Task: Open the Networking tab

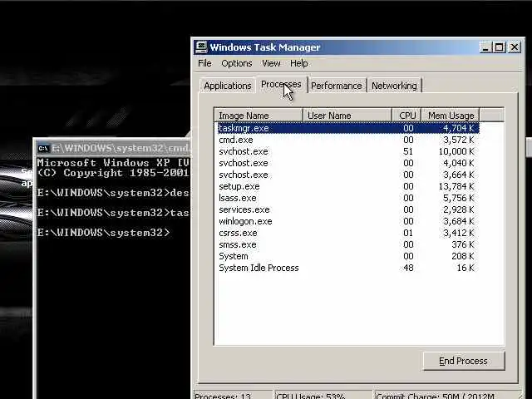Action: (394, 86)
